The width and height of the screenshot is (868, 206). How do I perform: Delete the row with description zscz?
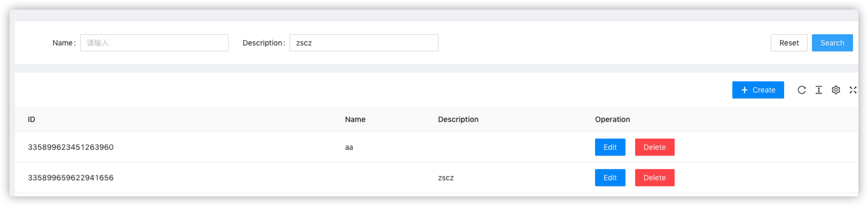point(654,177)
